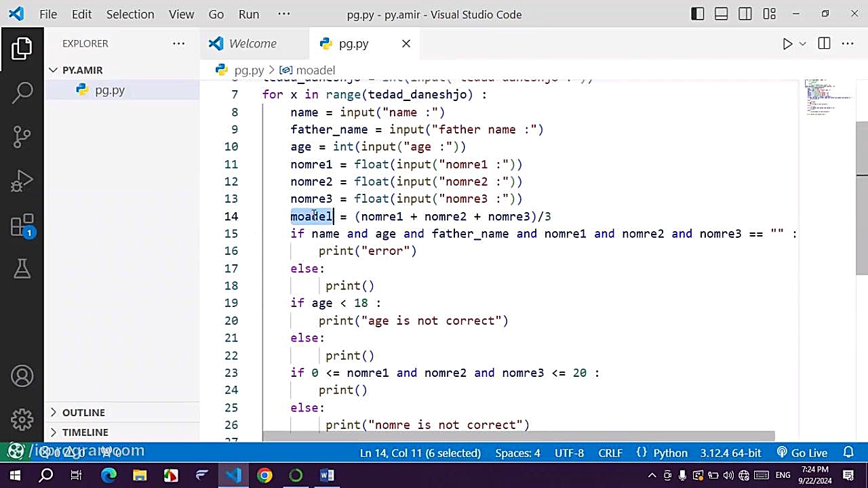Open the Run menu

(249, 14)
